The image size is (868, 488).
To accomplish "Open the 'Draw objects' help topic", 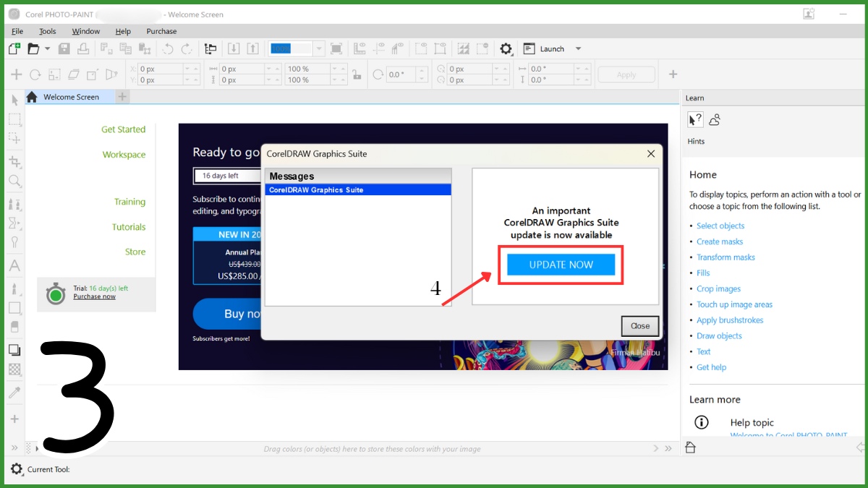I will (x=719, y=335).
